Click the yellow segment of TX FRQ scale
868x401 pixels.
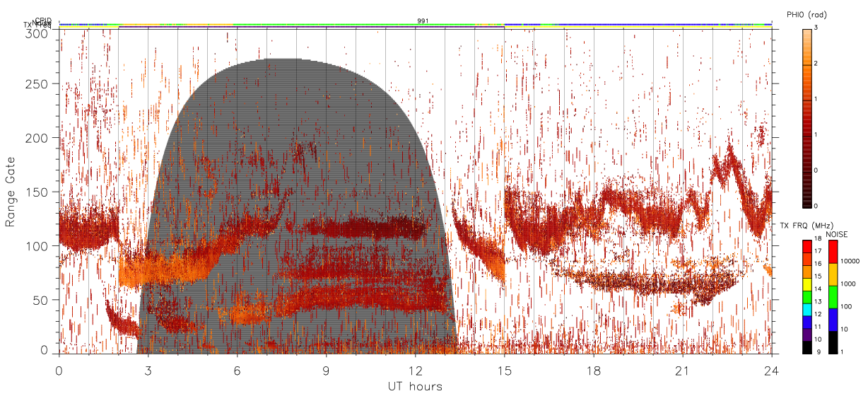[x=807, y=284]
